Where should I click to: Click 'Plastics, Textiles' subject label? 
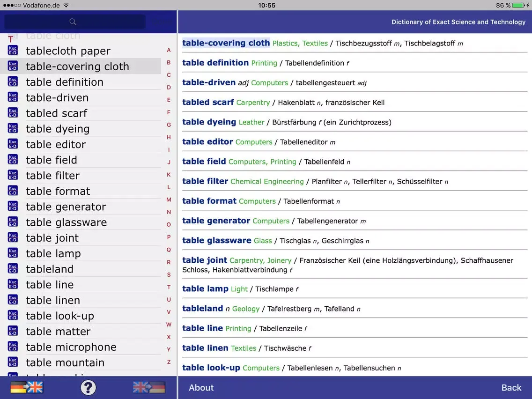coord(300,44)
